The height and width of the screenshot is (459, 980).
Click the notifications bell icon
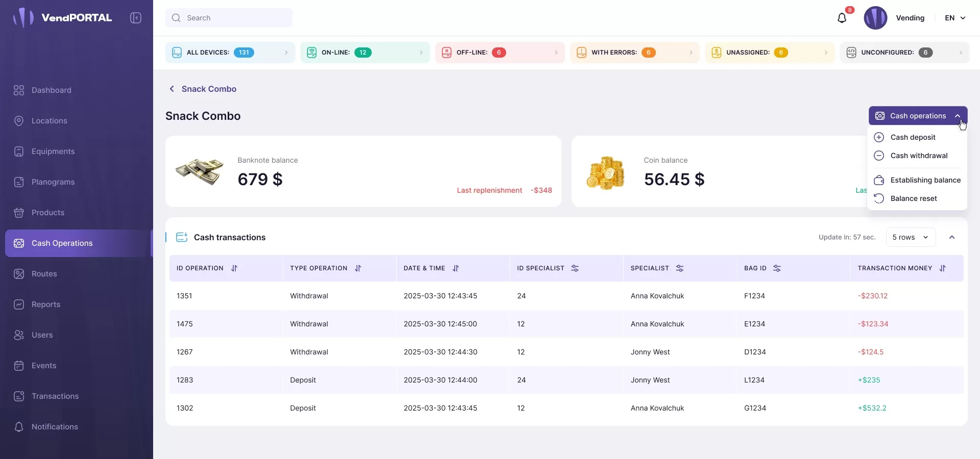coord(842,18)
